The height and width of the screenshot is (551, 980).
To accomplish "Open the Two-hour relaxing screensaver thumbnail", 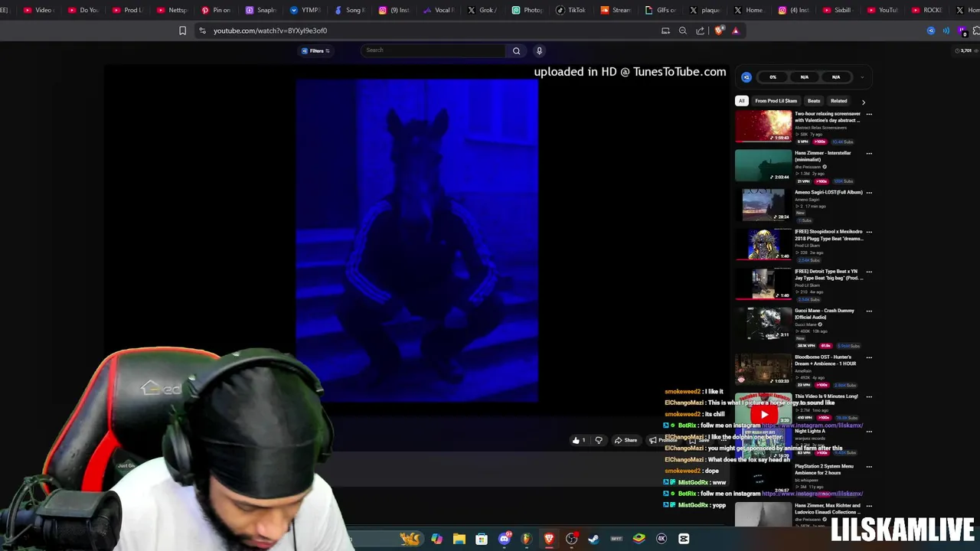I will pos(763,126).
